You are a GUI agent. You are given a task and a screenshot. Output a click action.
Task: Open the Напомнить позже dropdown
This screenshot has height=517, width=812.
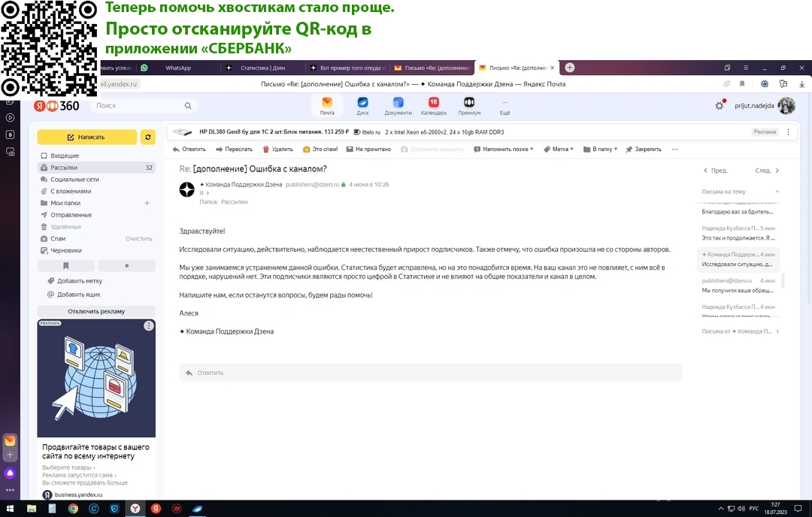pos(503,149)
